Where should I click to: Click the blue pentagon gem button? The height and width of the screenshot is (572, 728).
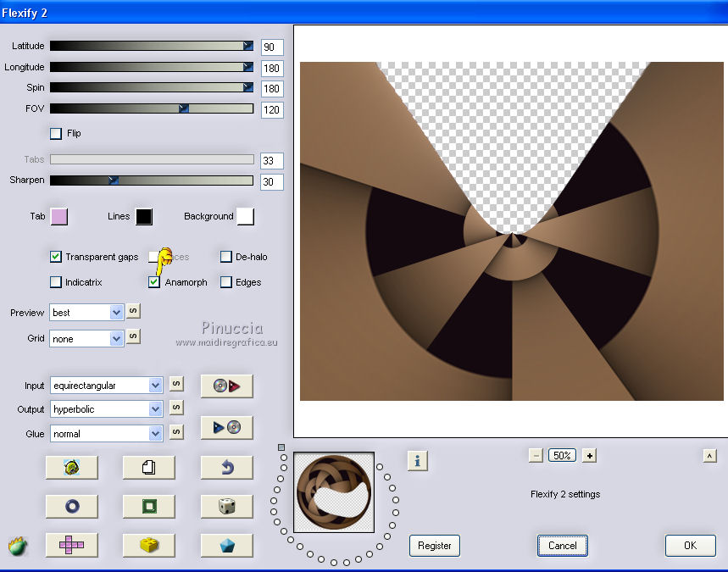[226, 545]
